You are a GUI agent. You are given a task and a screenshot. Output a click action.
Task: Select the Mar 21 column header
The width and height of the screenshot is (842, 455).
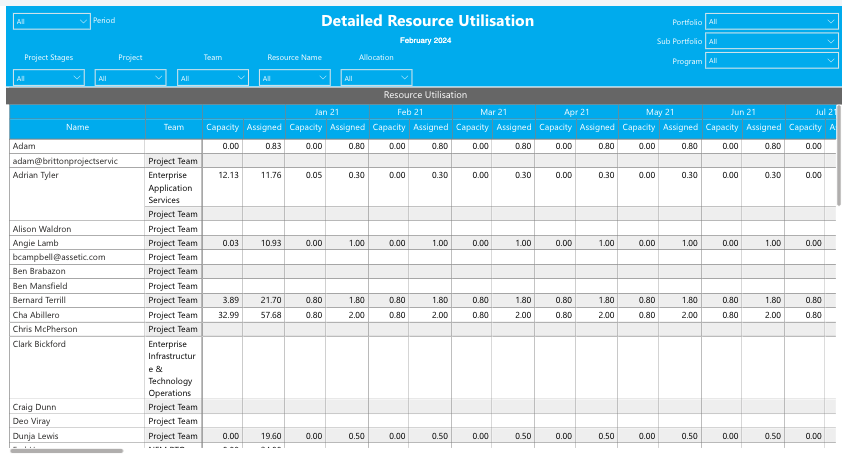pos(493,112)
